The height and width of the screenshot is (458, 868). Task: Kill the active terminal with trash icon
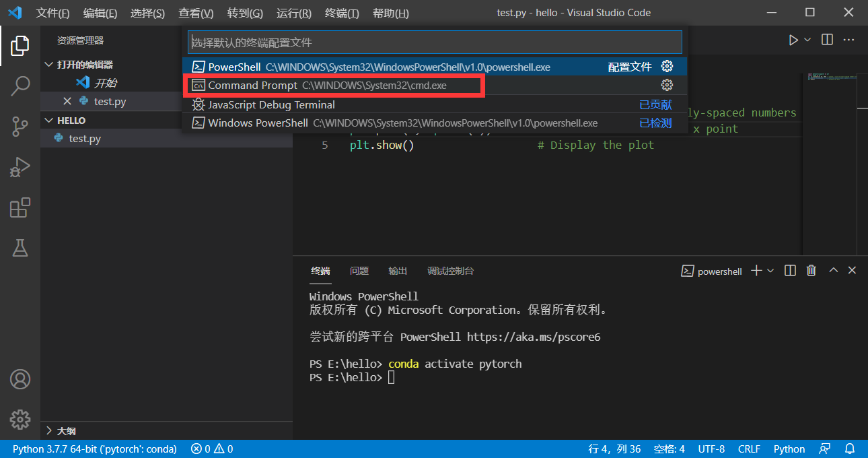coord(811,270)
